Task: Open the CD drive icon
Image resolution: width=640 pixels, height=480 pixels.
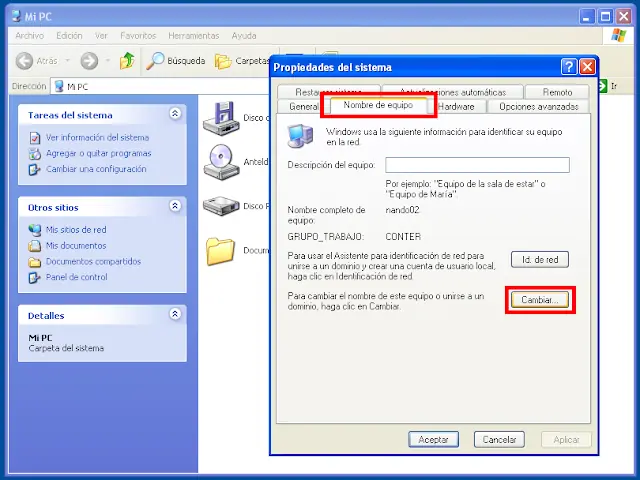Action: point(221,162)
